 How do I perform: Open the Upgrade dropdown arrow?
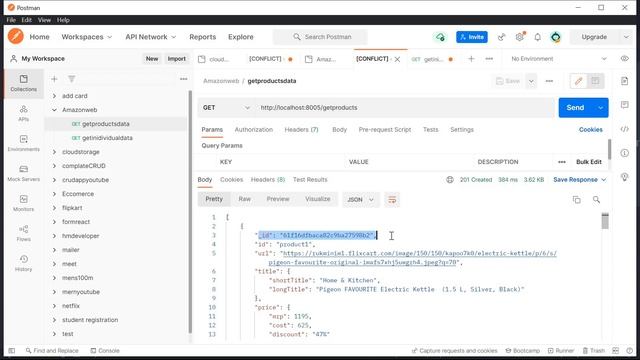pos(626,37)
